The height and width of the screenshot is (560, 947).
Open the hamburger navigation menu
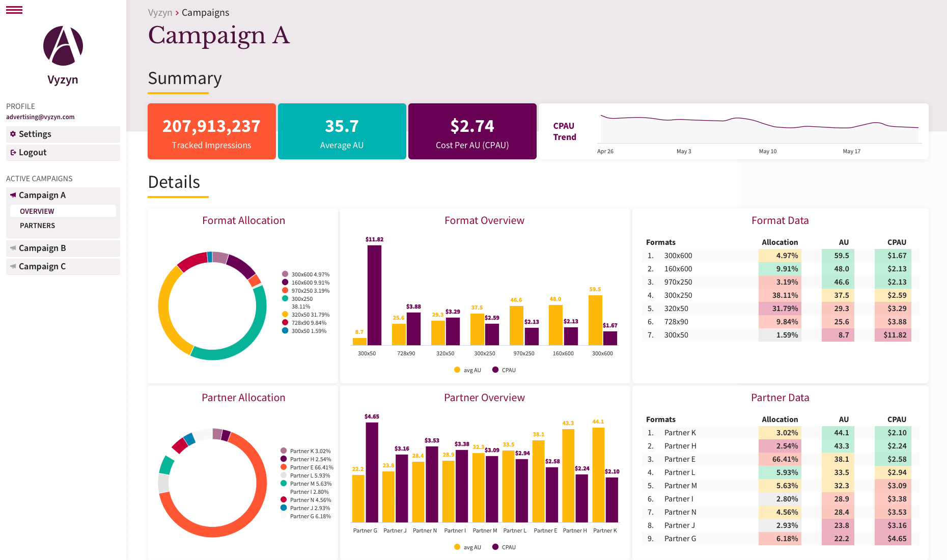click(14, 9)
